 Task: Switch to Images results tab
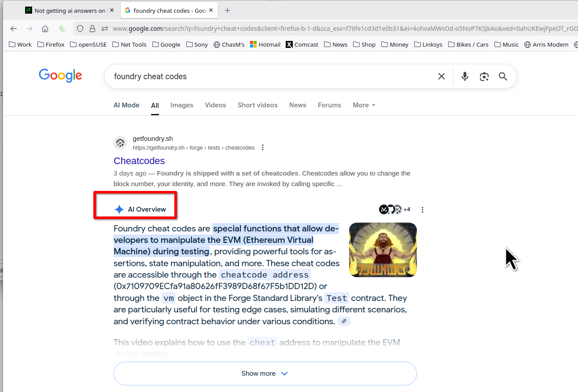click(x=182, y=105)
